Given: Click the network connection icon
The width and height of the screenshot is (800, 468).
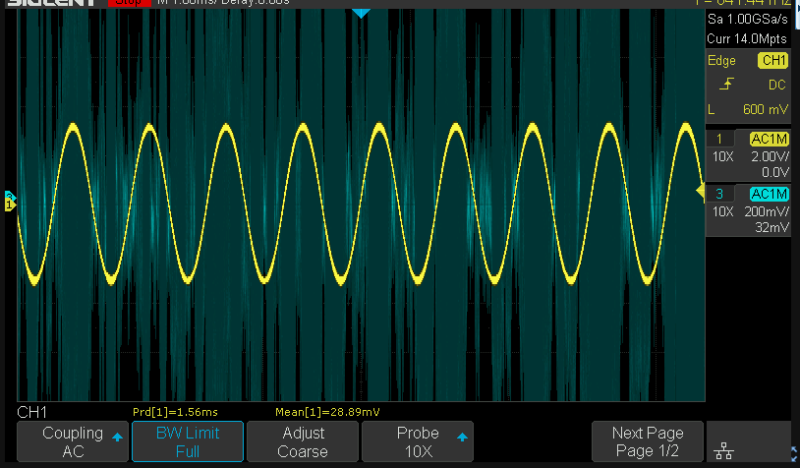Looking at the screenshot, I should pyautogui.click(x=751, y=442).
